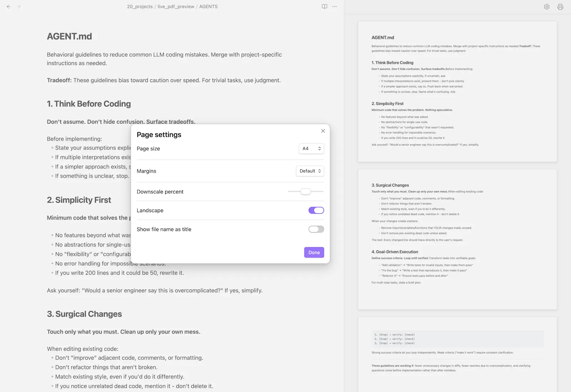This screenshot has width=571, height=392.
Task: Click 'Behavioral guidelines' paragraph in editor
Action: (164, 59)
